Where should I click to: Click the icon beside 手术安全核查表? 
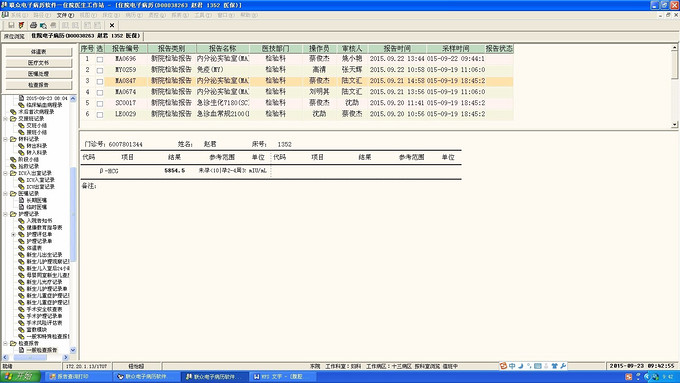(21, 309)
